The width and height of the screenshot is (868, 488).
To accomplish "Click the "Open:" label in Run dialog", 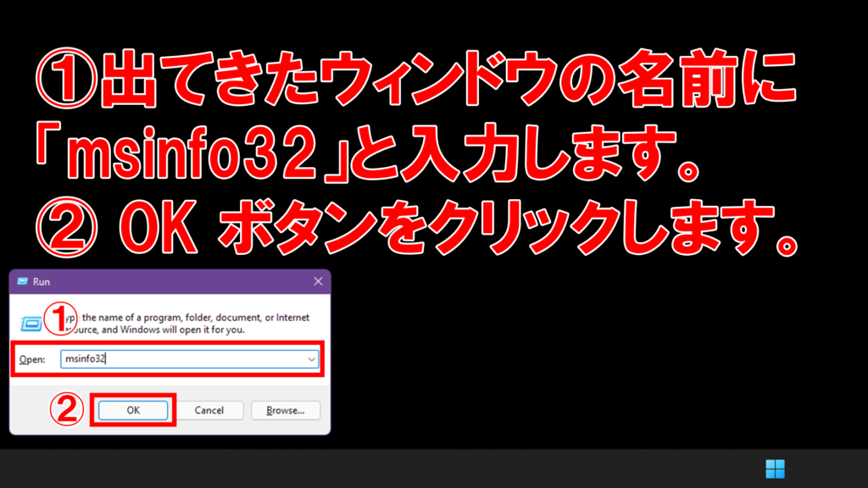I will point(32,359).
